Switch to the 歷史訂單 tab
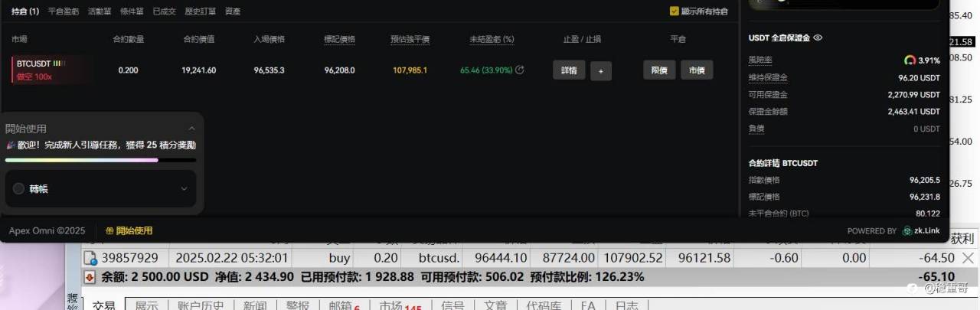 199,11
